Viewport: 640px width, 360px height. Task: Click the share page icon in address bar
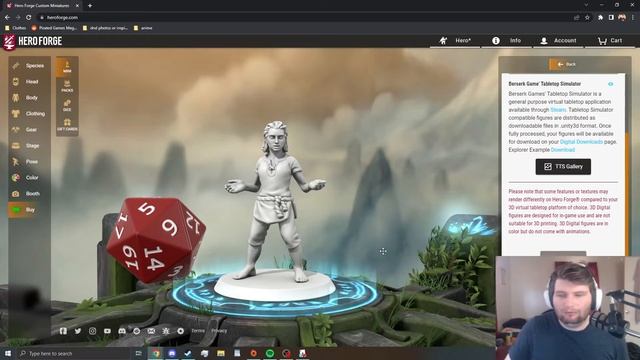(577, 18)
